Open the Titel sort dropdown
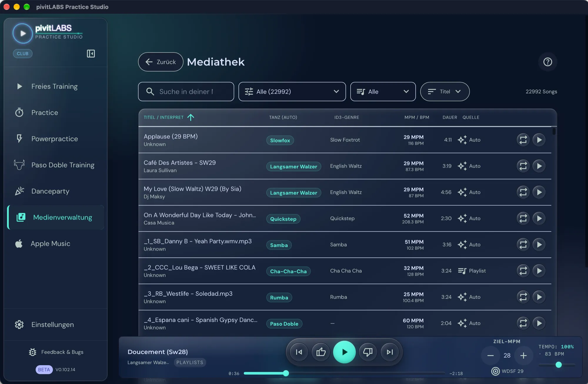The height and width of the screenshot is (384, 588). pyautogui.click(x=445, y=91)
